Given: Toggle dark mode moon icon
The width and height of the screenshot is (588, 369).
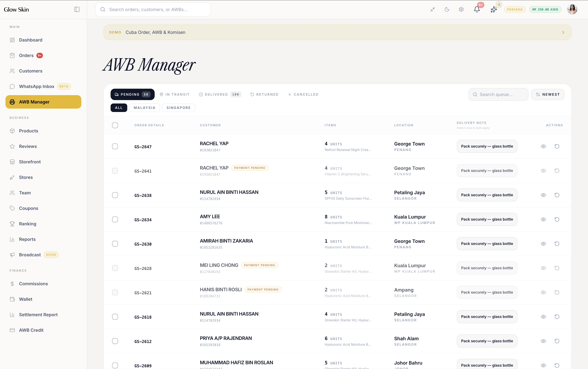Looking at the screenshot, I should pos(447,10).
